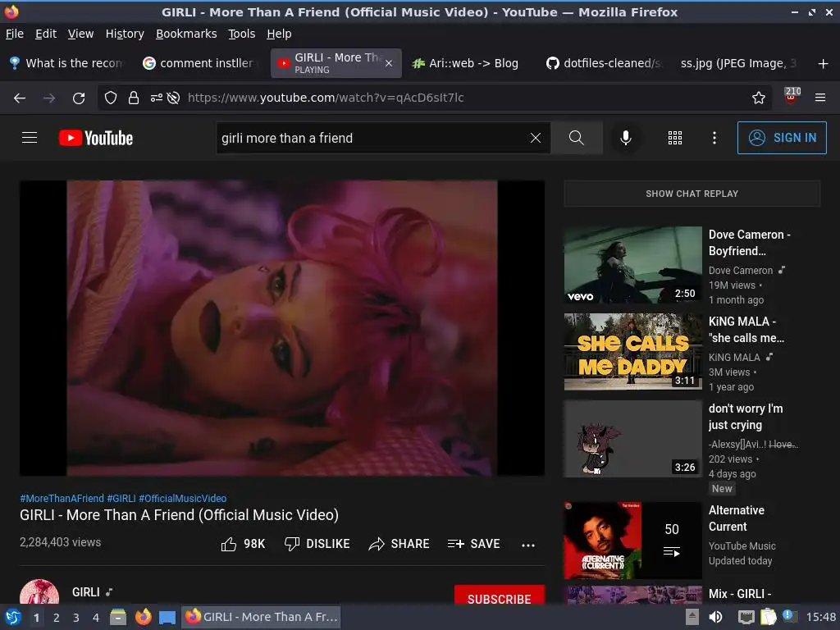Open Alternative Current playlist thumbnail
Screen dimensions: 840x630
click(632, 540)
